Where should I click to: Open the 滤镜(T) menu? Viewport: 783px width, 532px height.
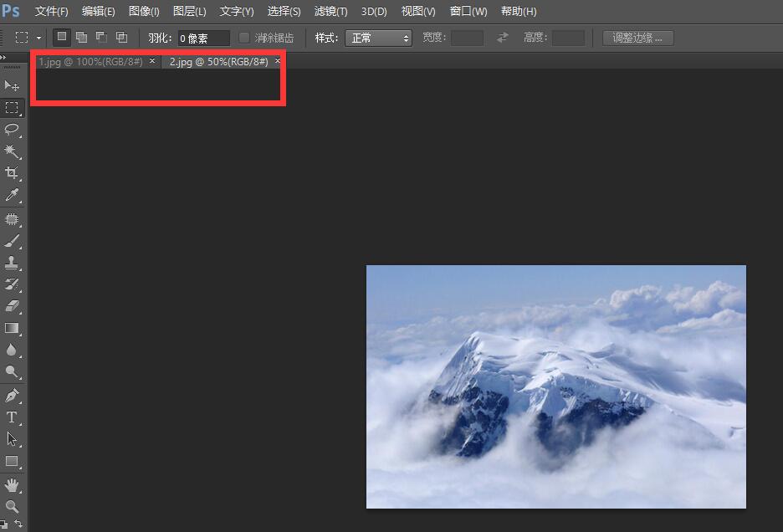tap(330, 11)
